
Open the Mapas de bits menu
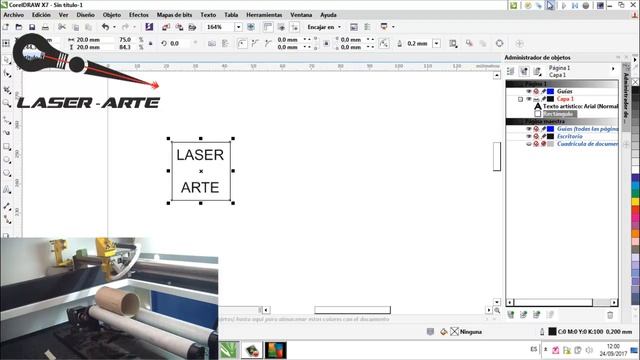tap(174, 15)
